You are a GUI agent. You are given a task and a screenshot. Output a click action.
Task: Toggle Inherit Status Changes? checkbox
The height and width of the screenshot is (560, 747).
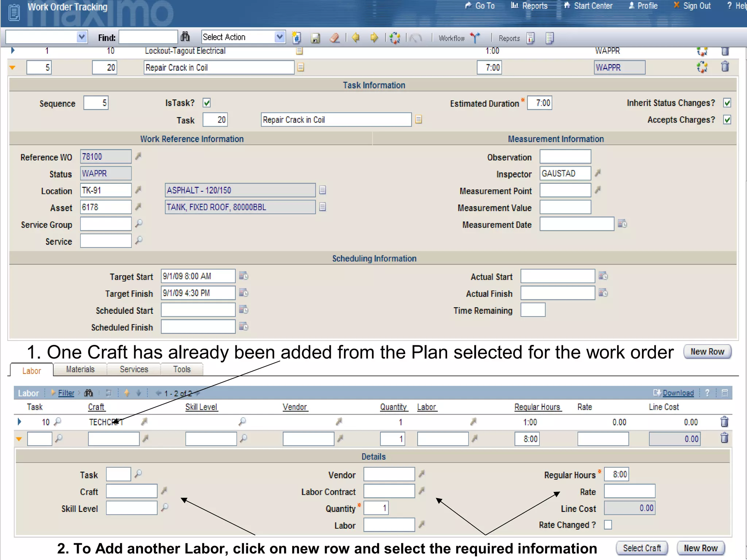pyautogui.click(x=727, y=103)
